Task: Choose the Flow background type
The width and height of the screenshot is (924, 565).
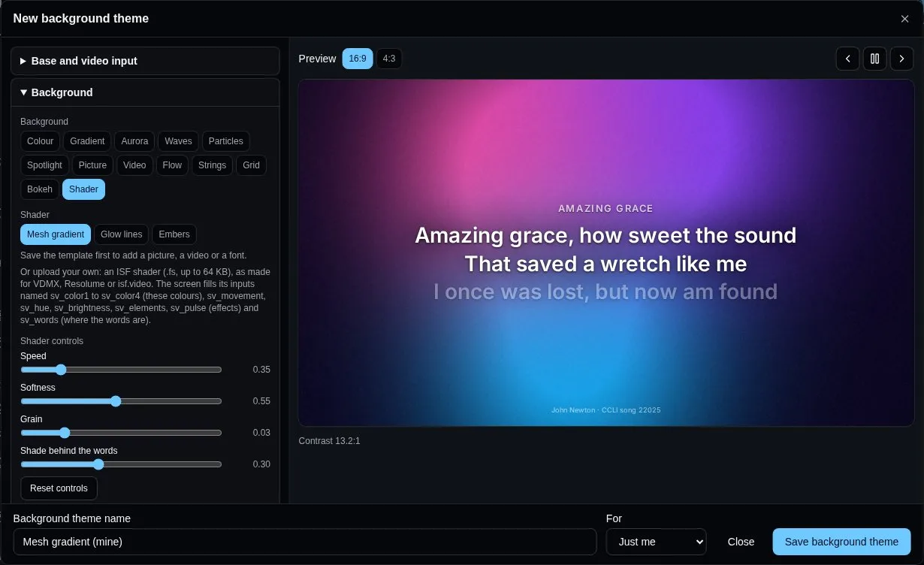Action: (172, 165)
